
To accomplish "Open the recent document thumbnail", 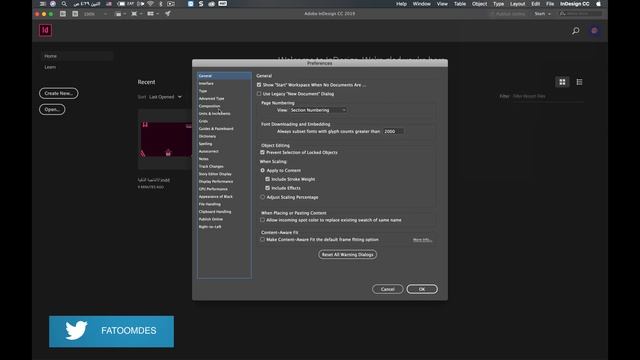I will (165, 139).
